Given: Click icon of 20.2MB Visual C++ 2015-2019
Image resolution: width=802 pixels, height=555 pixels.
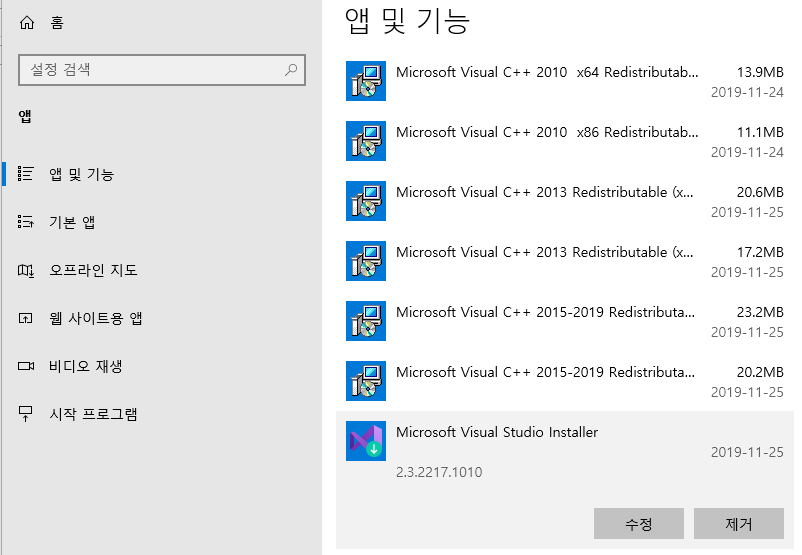Looking at the screenshot, I should point(366,381).
